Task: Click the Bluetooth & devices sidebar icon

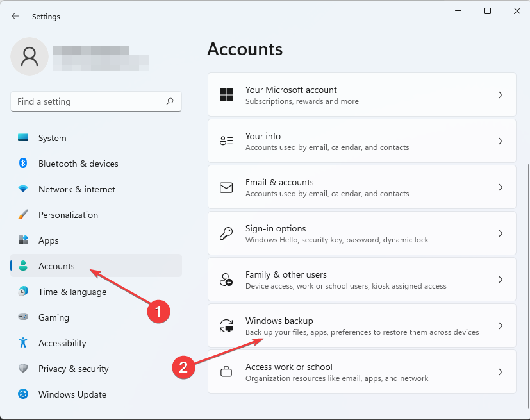Action: tap(23, 164)
